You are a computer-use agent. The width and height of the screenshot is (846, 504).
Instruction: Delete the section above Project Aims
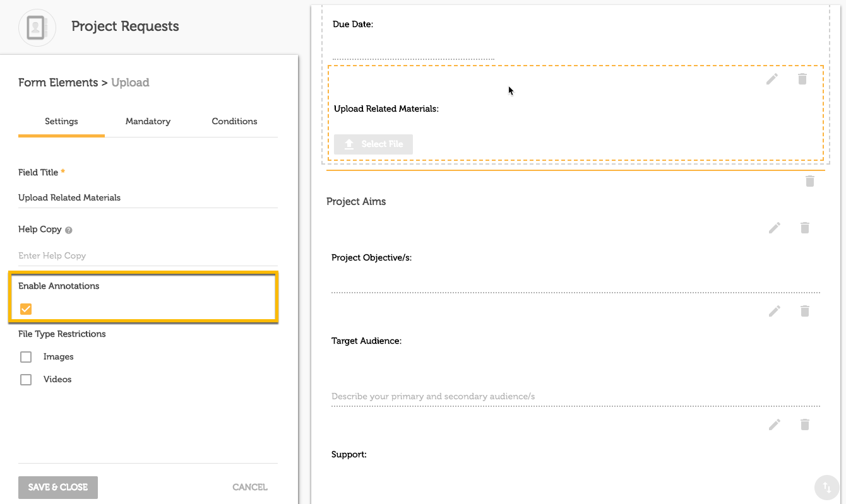[x=810, y=181]
